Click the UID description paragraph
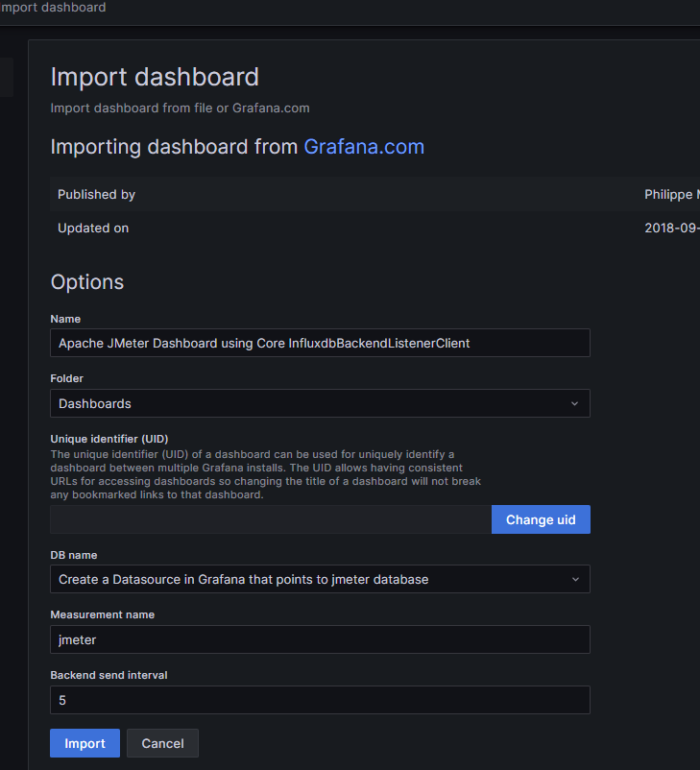Screen dimensions: 700x770 point(265,474)
